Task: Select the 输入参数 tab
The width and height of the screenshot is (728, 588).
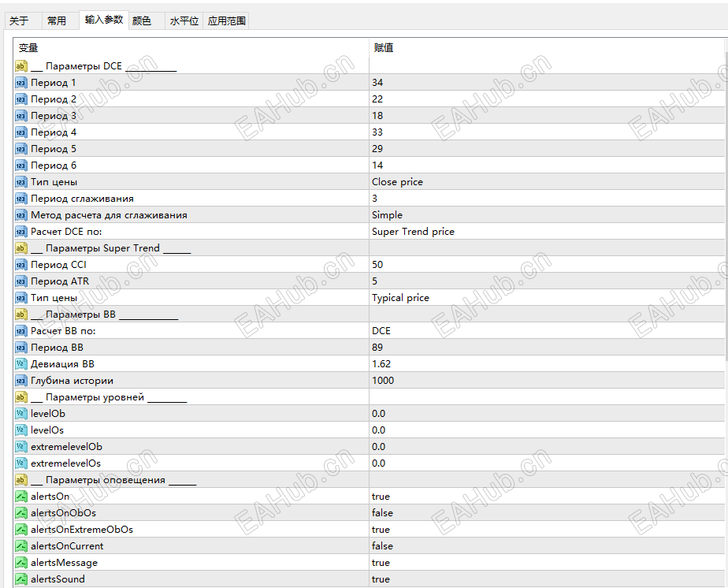Action: [x=104, y=20]
